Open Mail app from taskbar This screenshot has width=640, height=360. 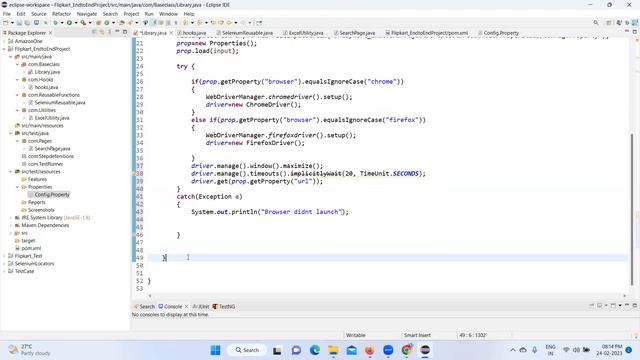click(x=351, y=350)
